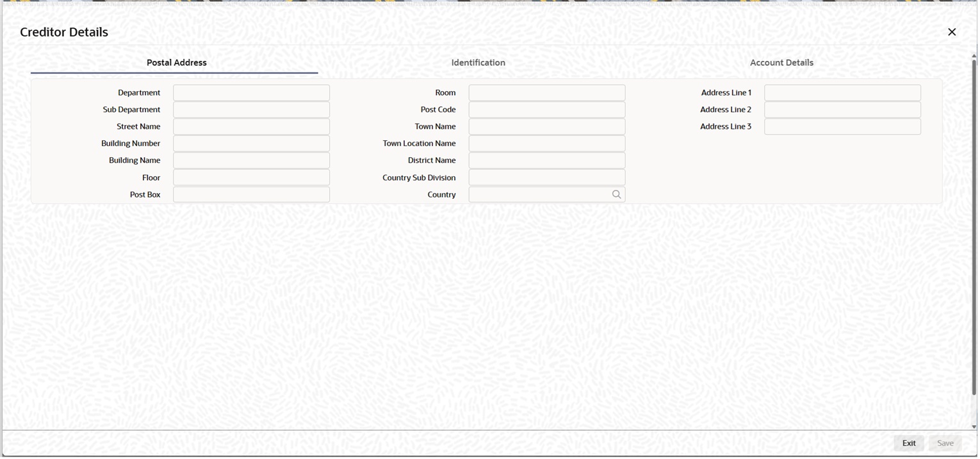980x459 pixels.
Task: Click into the Building Number field
Action: pos(252,144)
